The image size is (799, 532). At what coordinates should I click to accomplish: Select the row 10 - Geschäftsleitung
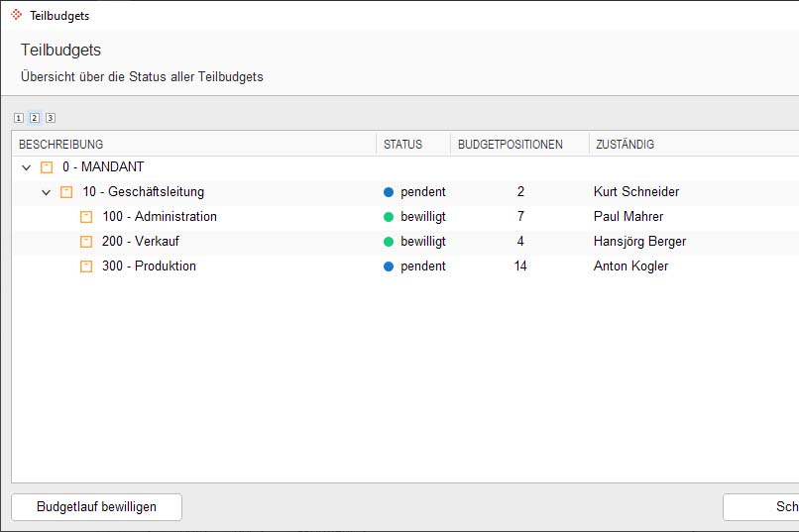tap(405, 192)
